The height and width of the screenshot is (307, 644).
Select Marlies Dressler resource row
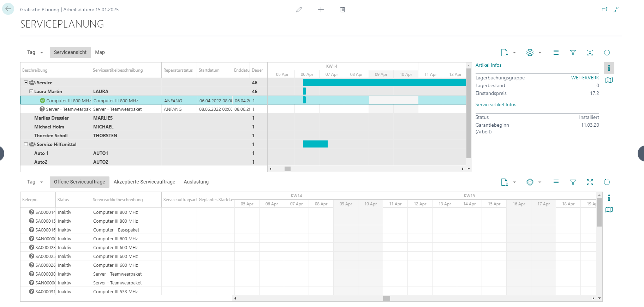point(144,118)
